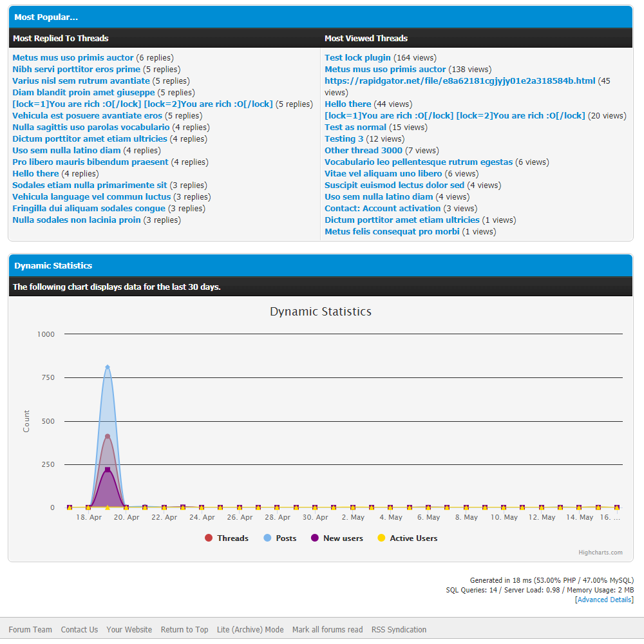This screenshot has width=644, height=644.
Task: Click Return to Top footer link
Action: [x=184, y=630]
